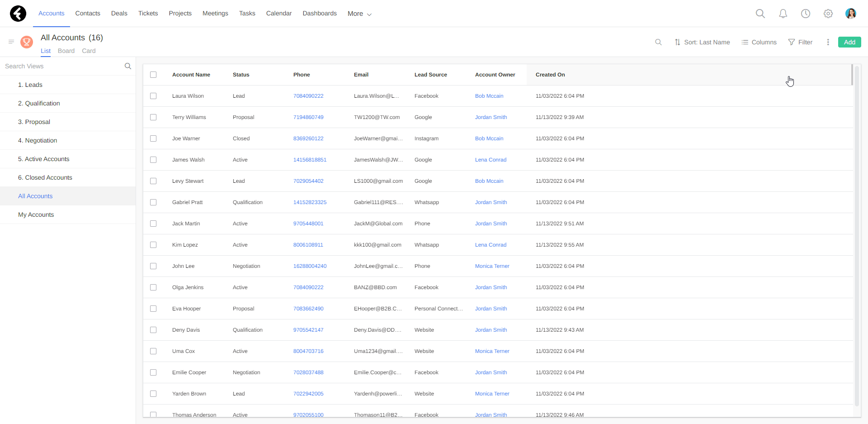868x424 pixels.
Task: Open the Tasks tab
Action: pyautogui.click(x=247, y=13)
